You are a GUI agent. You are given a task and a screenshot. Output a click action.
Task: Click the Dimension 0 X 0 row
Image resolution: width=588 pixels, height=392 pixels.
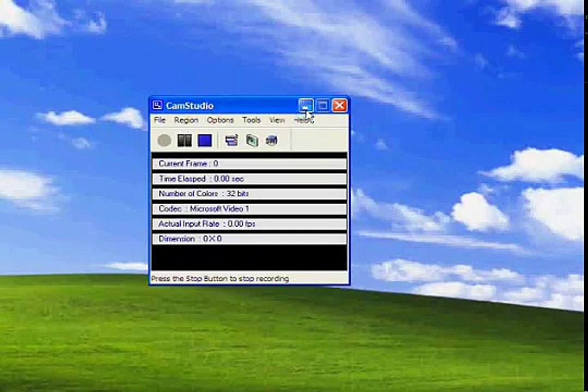[249, 239]
